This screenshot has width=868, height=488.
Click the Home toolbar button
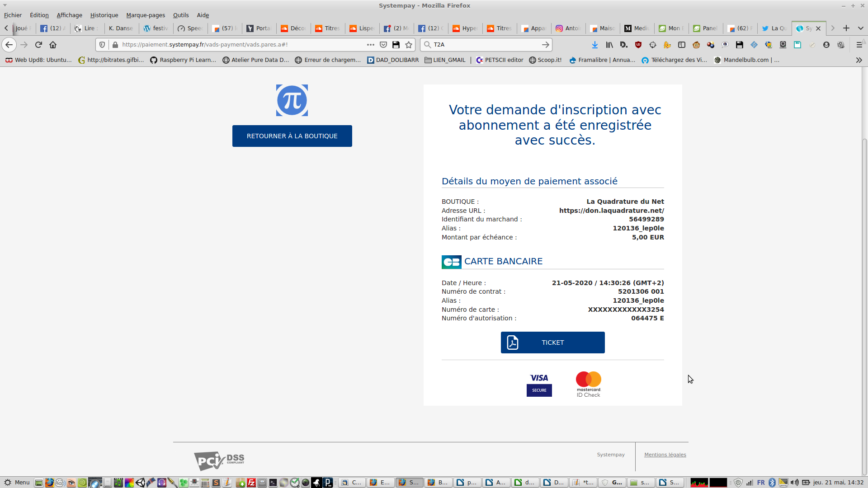[53, 45]
